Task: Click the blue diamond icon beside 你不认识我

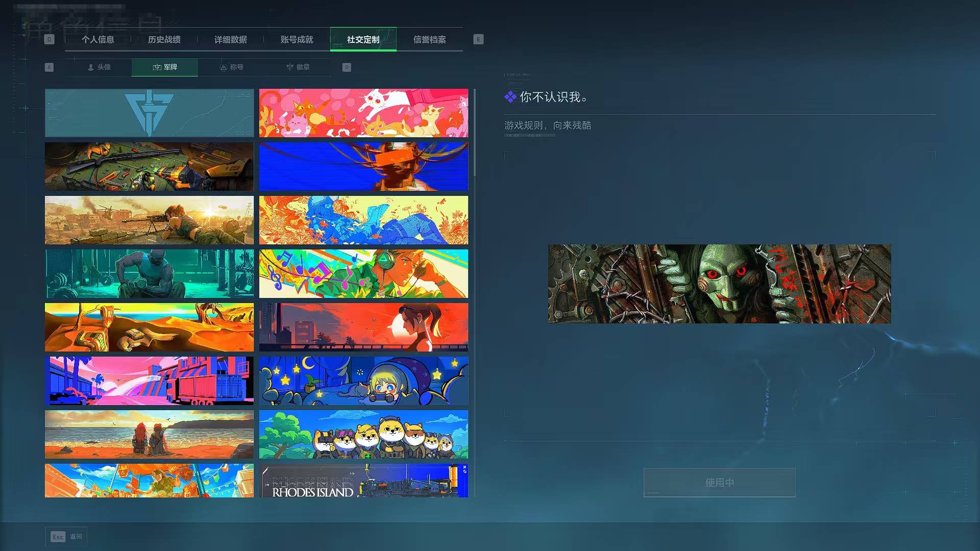Action: point(510,97)
